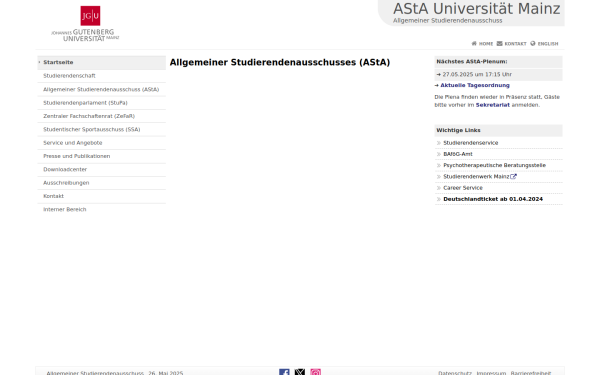The image size is (600, 375).
Task: Click the Allgemeiner Studierendenausschusses (AStA) page heading
Action: tap(280, 62)
